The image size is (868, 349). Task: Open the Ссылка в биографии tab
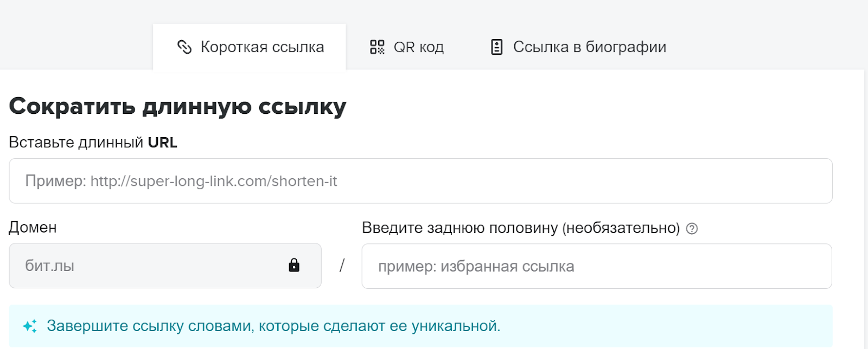point(578,47)
